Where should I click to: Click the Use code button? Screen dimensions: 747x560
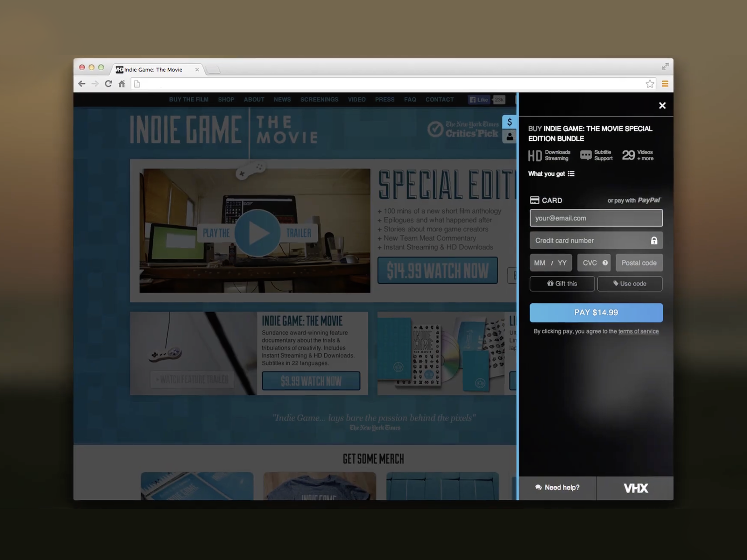click(x=629, y=283)
